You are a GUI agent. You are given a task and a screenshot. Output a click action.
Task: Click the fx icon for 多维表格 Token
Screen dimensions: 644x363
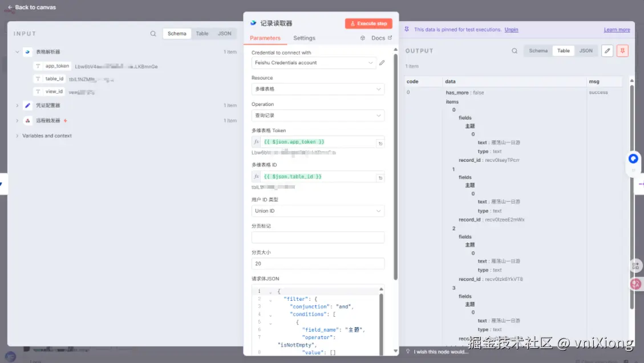tap(256, 142)
